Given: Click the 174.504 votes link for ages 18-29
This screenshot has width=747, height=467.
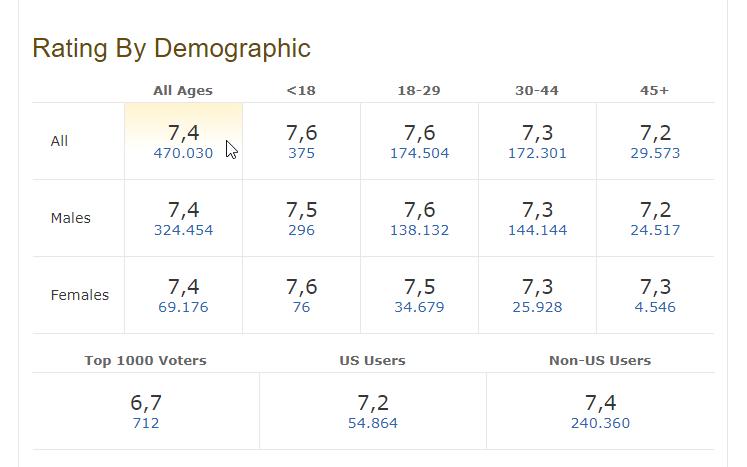Looking at the screenshot, I should 419,154.
